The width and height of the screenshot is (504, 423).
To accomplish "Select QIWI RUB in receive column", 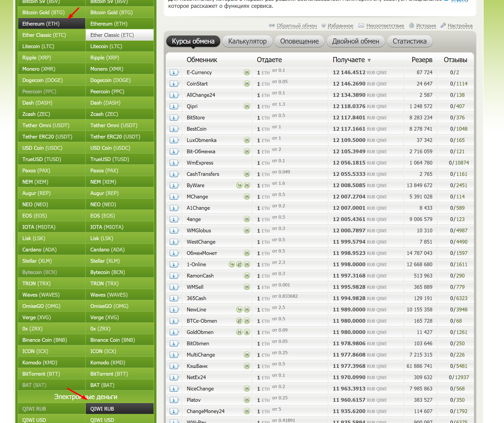I will click(x=120, y=409).
